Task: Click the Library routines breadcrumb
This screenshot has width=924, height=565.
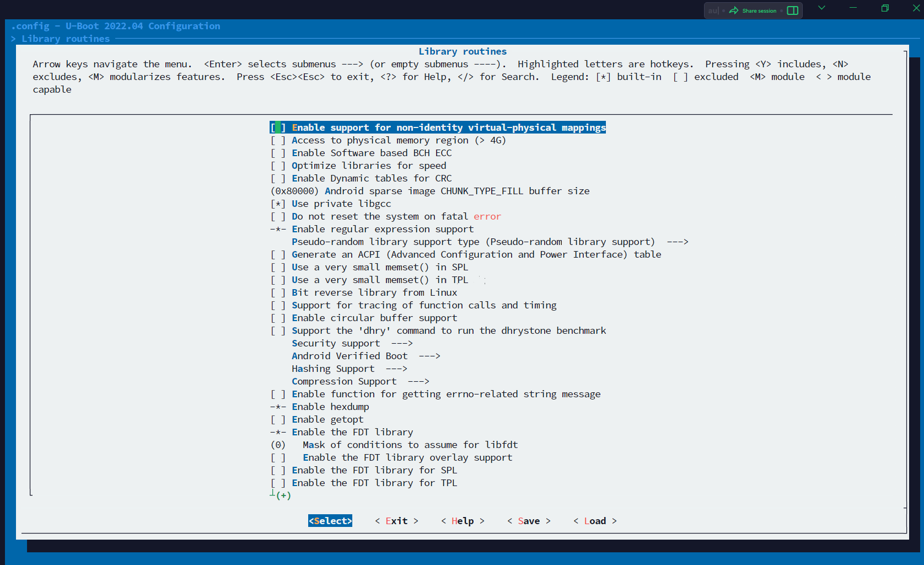Action: point(66,39)
